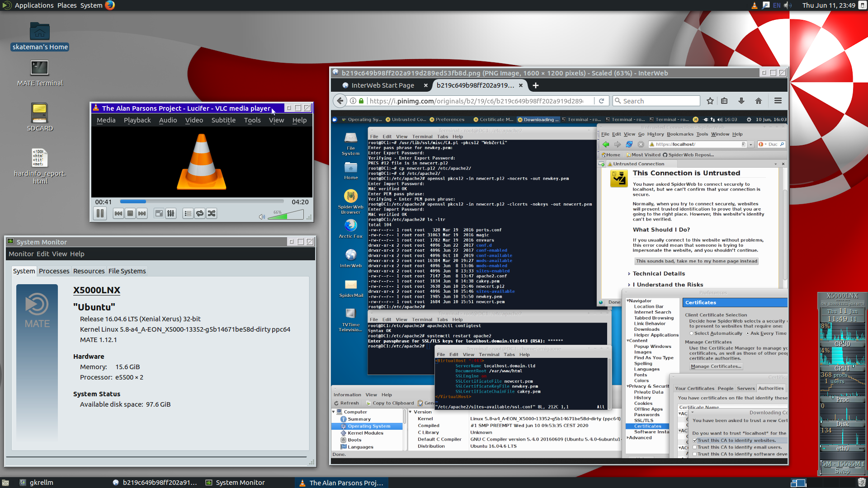The height and width of the screenshot is (488, 868).
Task: Switch to Processes tab in System Monitor
Action: (54, 271)
